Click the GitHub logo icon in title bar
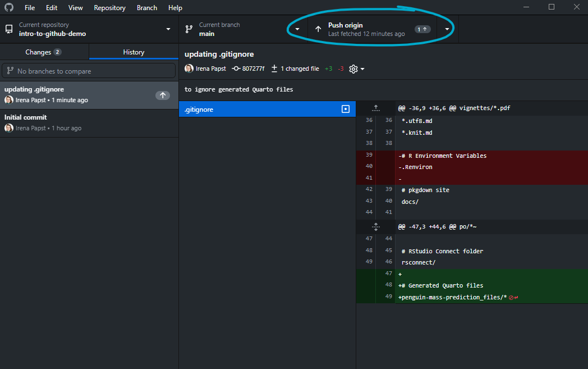Image resolution: width=588 pixels, height=369 pixels. point(9,8)
